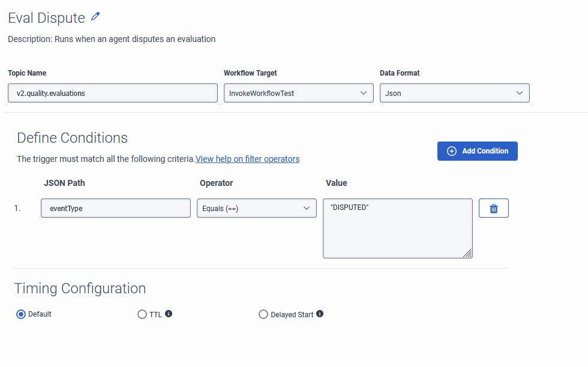Open the View help on filter operators link
588x367 pixels.
(248, 159)
